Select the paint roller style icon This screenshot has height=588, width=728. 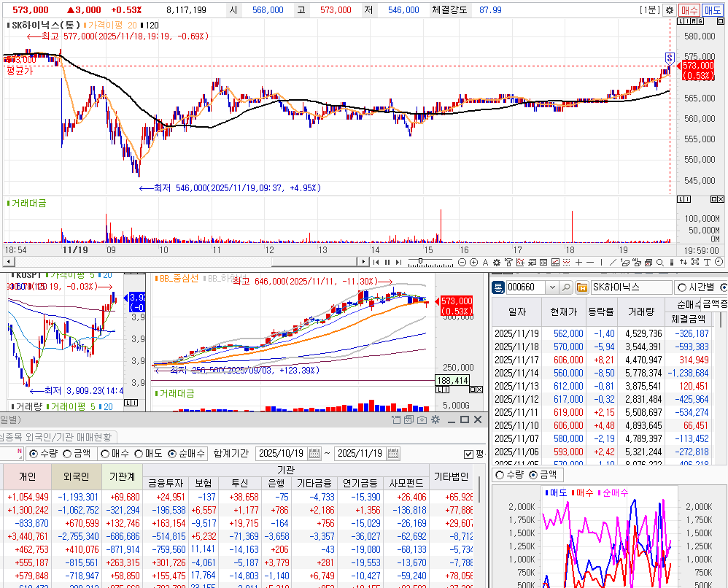coord(508,263)
